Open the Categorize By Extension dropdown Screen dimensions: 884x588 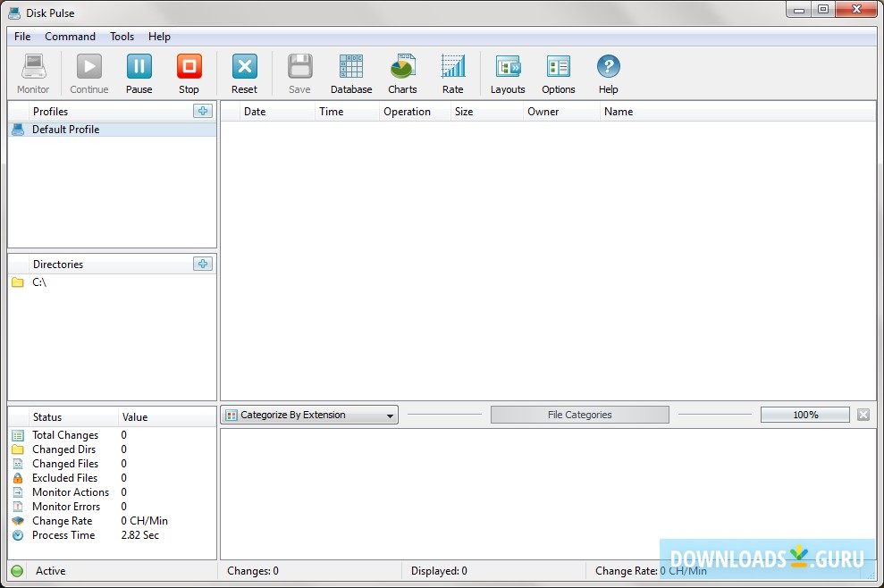[309, 415]
